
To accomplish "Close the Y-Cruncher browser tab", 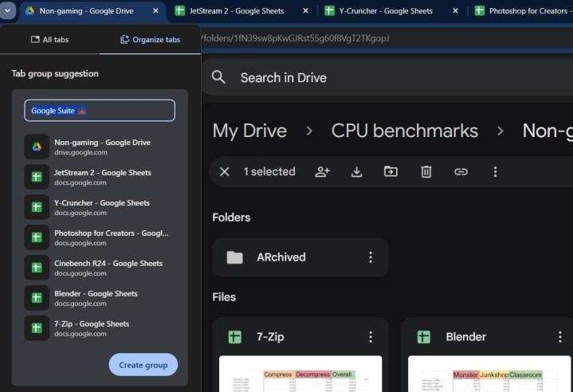I will (455, 11).
